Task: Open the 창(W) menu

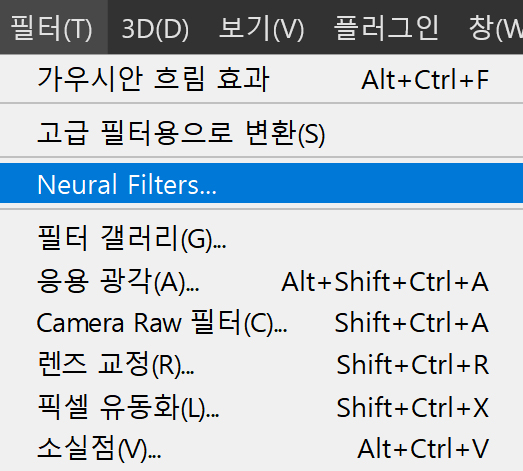Action: tap(495, 27)
